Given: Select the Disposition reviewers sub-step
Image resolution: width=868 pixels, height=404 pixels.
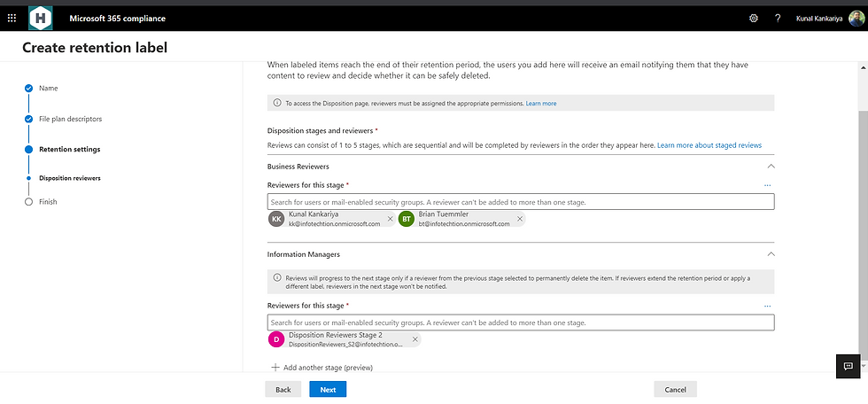Looking at the screenshot, I should [70, 178].
